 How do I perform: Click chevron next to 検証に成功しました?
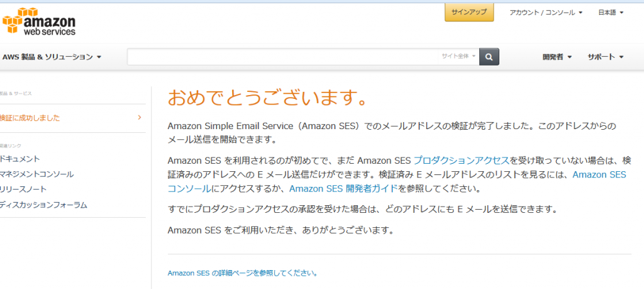[x=139, y=118]
